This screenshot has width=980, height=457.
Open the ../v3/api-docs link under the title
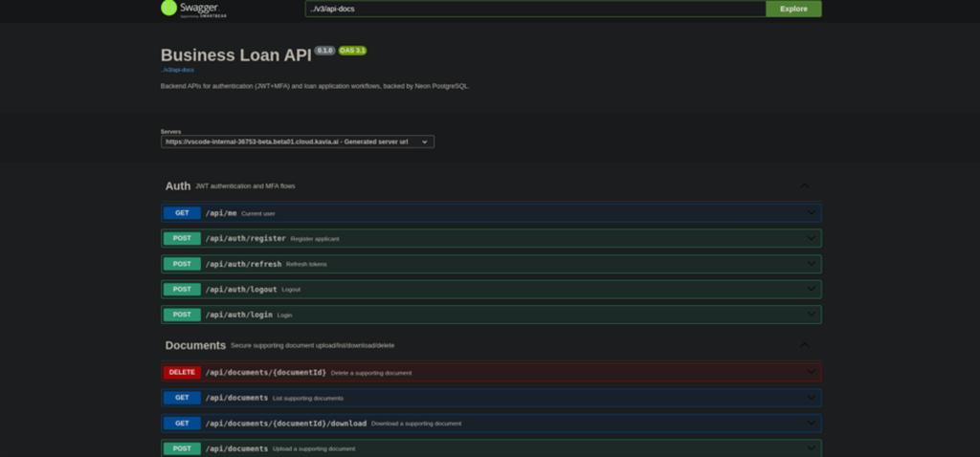tap(177, 70)
